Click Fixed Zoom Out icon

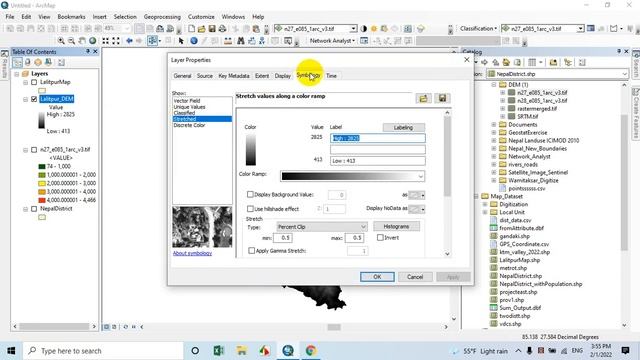click(x=116, y=41)
